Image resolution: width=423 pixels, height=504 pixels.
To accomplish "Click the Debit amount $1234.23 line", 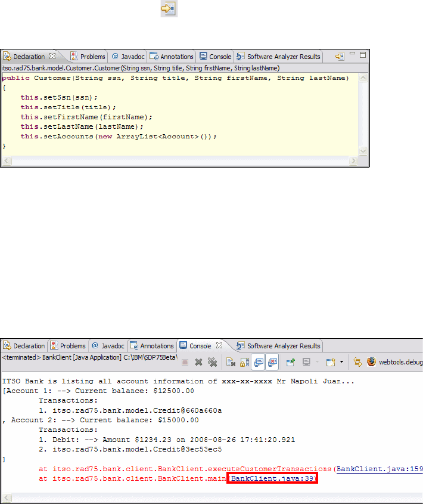I will 167,440.
